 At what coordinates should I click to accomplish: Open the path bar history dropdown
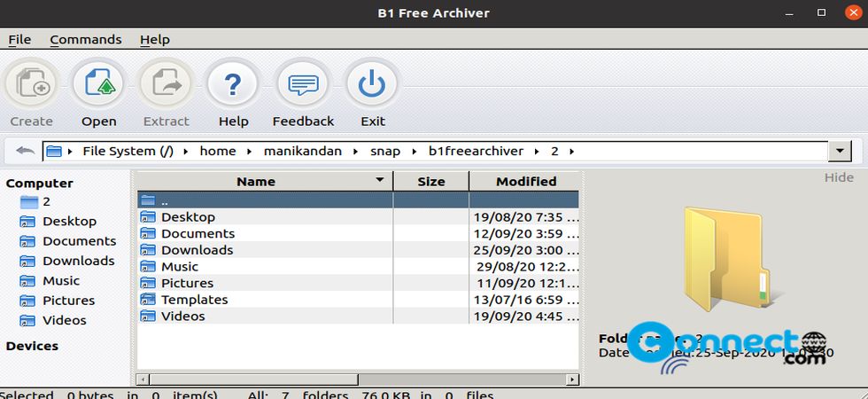[840, 151]
